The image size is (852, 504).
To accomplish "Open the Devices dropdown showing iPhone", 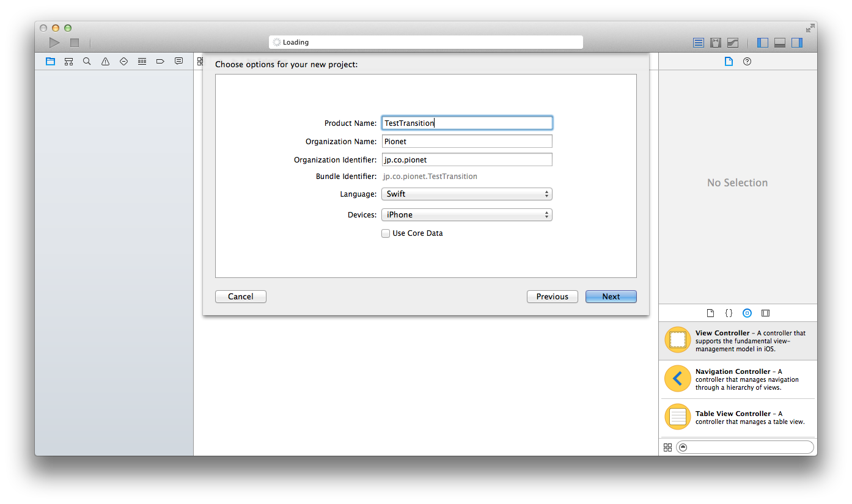I will click(x=467, y=215).
